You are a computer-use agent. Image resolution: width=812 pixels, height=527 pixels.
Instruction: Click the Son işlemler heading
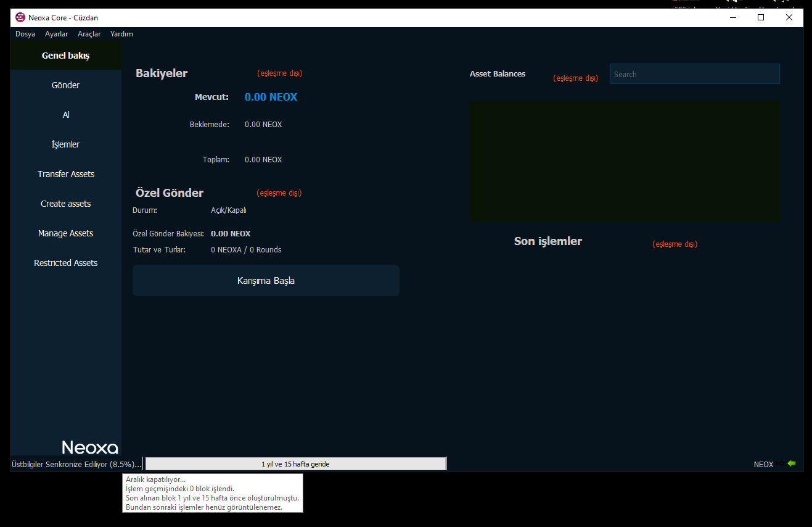pos(548,241)
